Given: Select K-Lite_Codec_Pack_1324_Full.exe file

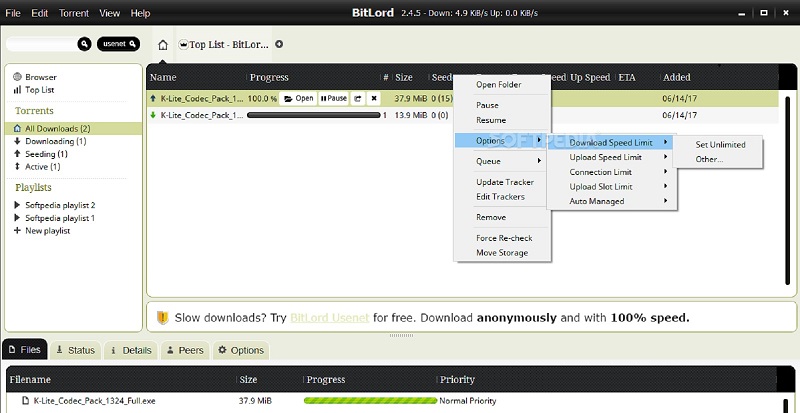Looking at the screenshot, I should (94, 401).
